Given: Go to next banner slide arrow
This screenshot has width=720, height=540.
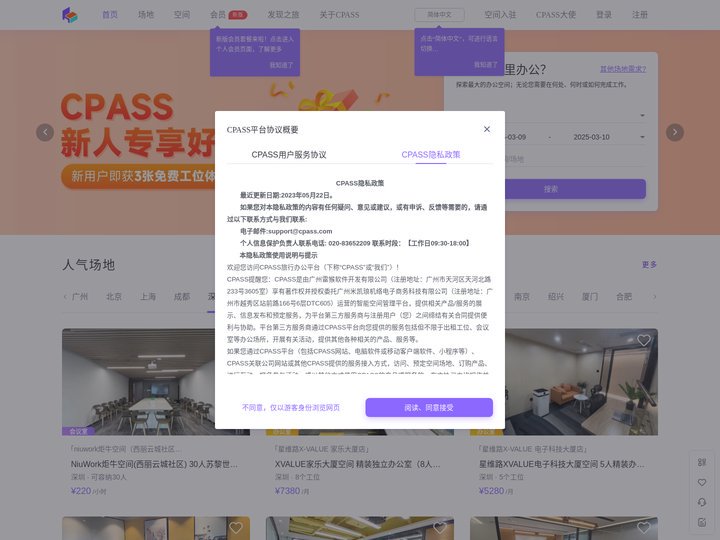Looking at the screenshot, I should tap(675, 132).
